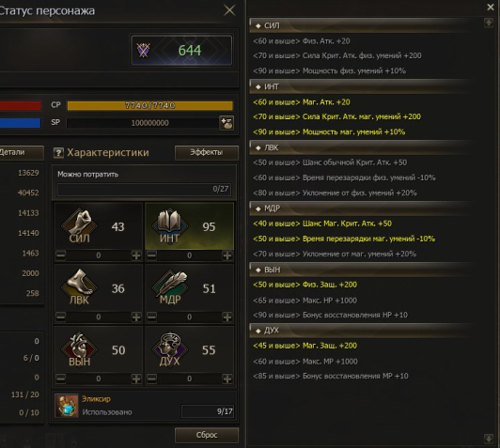Open the Эффекты tab button
Image resolution: width=500 pixels, height=448 pixels.
(x=207, y=153)
